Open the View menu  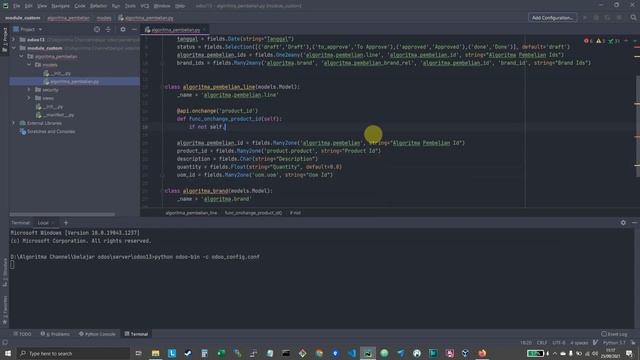pyautogui.click(x=42, y=6)
